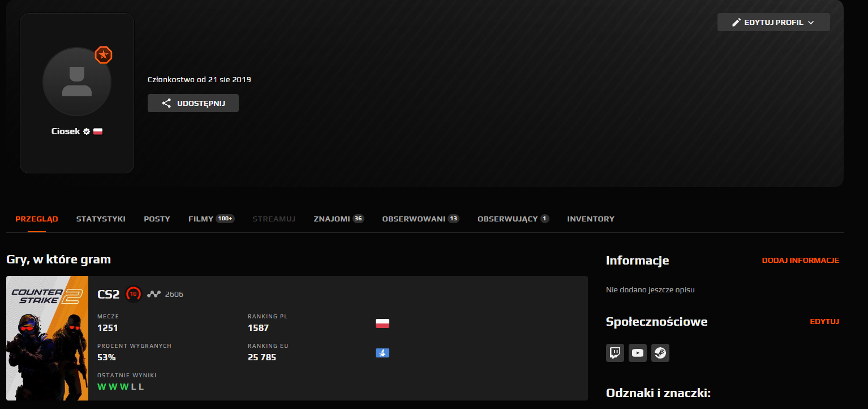Click the CS2 game title
Viewport: 868px width, 409px height.
click(x=109, y=294)
